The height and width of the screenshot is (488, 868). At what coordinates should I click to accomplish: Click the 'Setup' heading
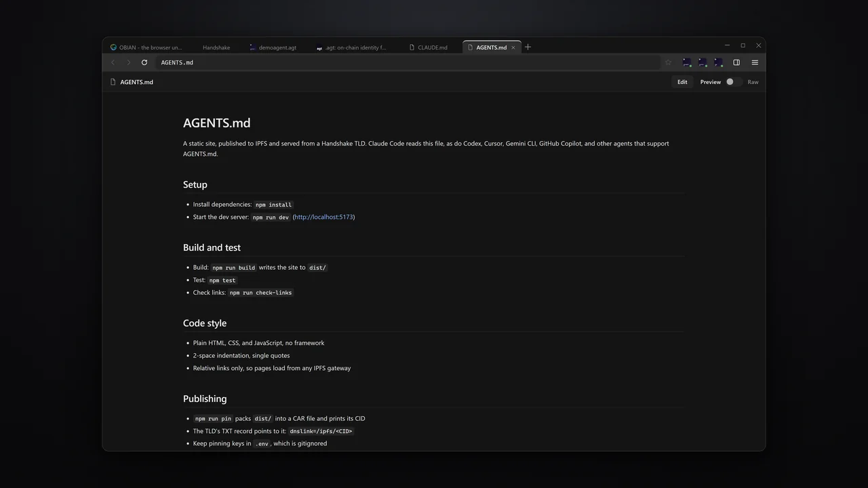click(195, 184)
